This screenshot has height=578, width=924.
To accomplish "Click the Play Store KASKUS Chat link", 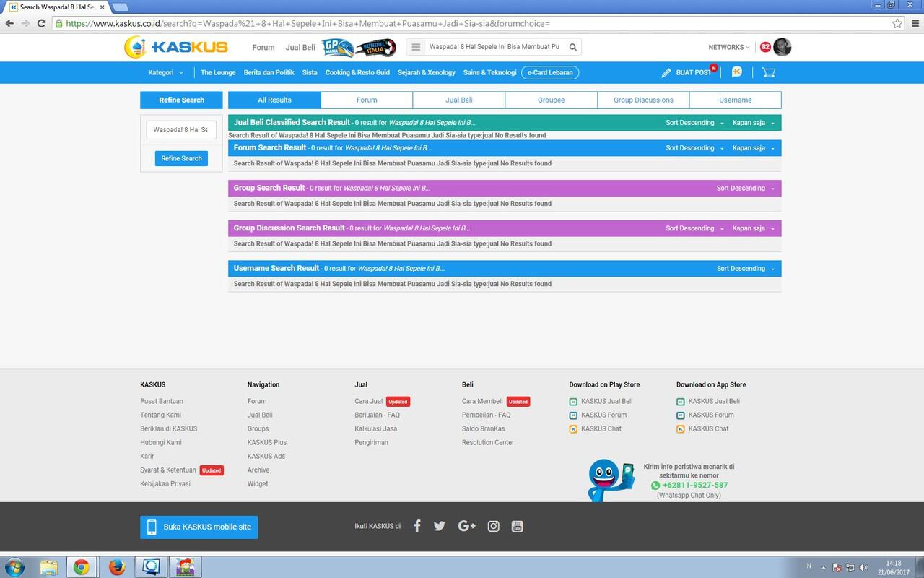I will (601, 428).
